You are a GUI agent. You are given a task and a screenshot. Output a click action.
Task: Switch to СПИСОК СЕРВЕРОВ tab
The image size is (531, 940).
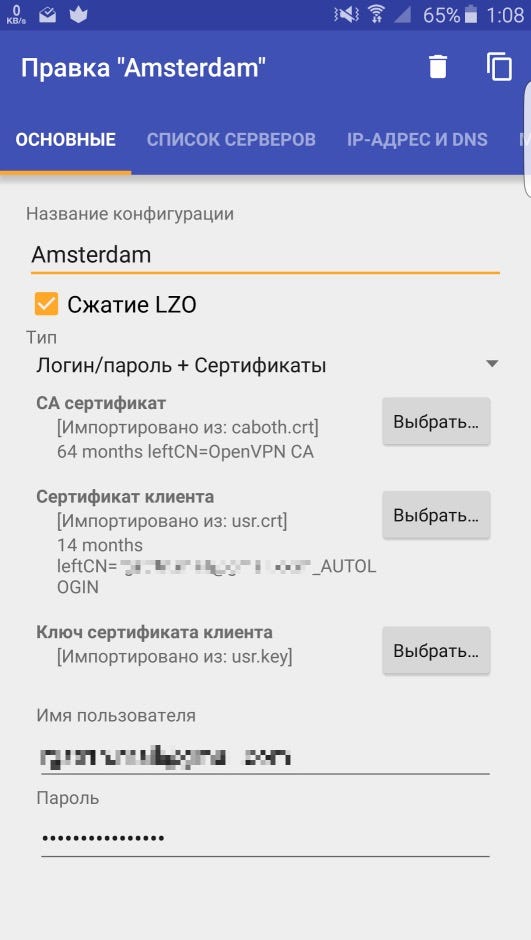point(231,140)
